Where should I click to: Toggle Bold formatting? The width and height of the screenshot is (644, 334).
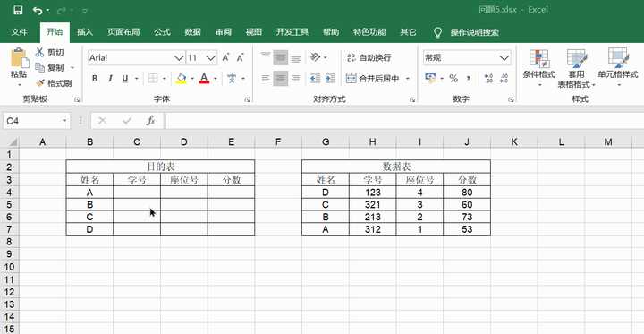(x=95, y=78)
